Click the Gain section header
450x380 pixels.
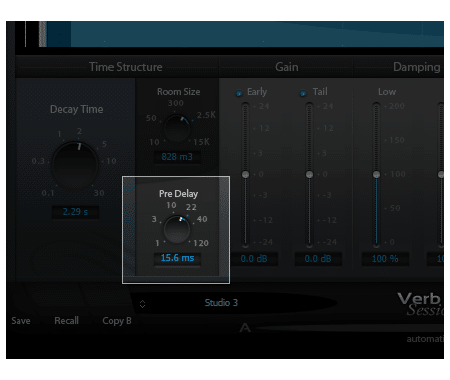287,67
